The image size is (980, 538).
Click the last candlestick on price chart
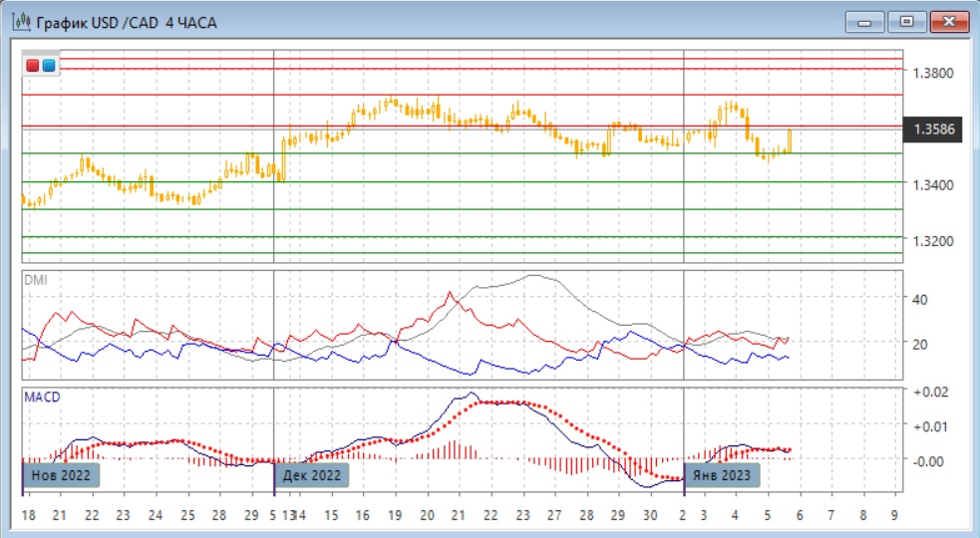click(x=790, y=140)
